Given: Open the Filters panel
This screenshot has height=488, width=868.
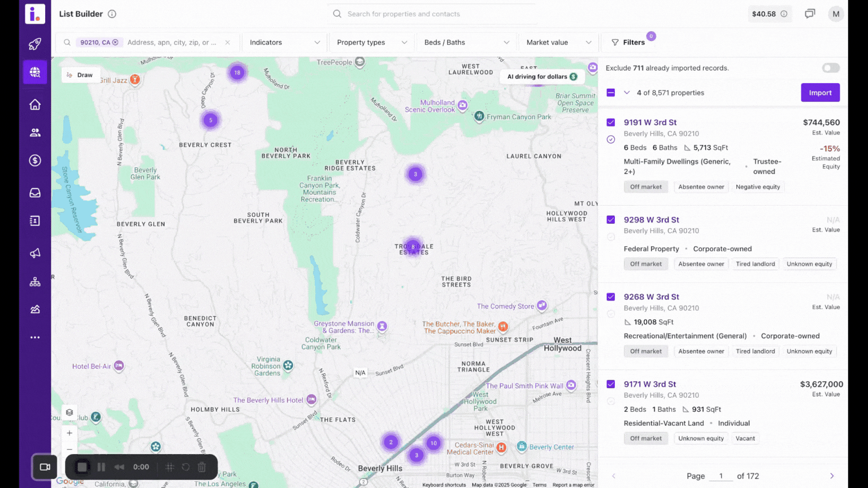Looking at the screenshot, I should tap(628, 42).
